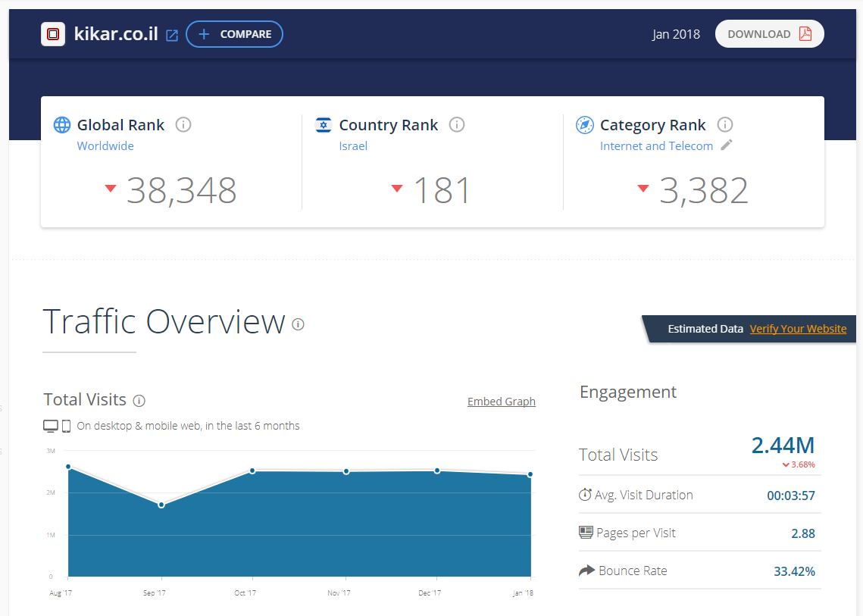
Task: Edit category with the pencil icon
Action: (727, 145)
